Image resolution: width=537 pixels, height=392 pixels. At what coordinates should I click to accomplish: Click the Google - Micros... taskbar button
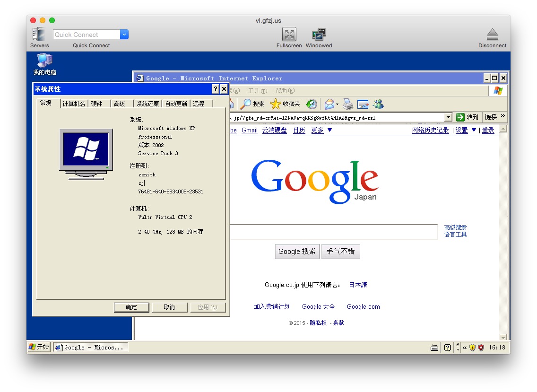[x=90, y=348]
